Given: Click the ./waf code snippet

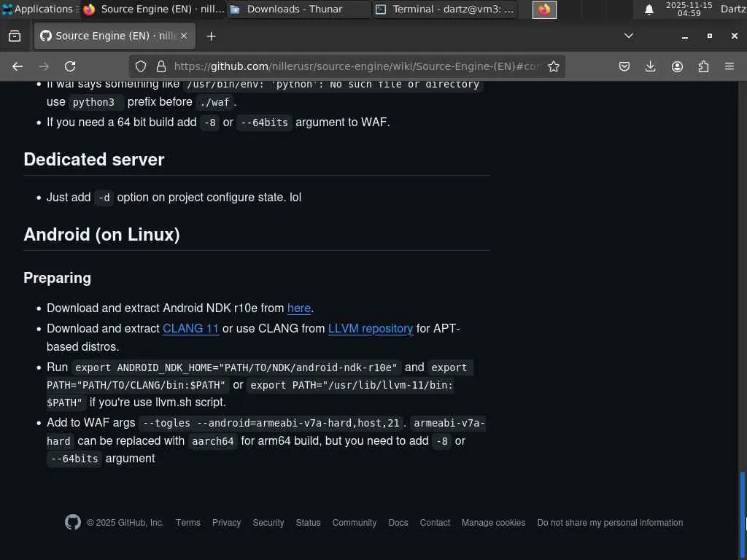Looking at the screenshot, I should tap(215, 102).
